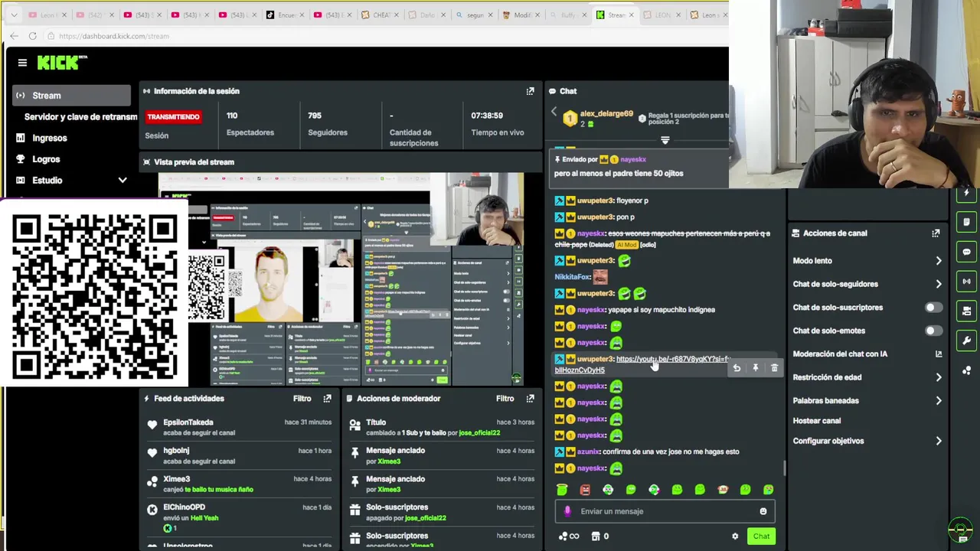
Task: Open the shop icon showing 0
Action: [x=599, y=536]
